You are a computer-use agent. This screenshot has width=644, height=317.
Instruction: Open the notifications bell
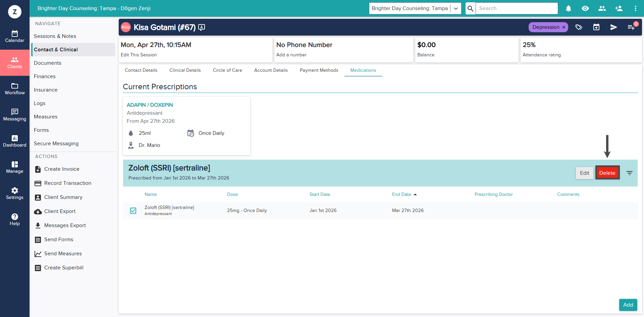[569, 8]
